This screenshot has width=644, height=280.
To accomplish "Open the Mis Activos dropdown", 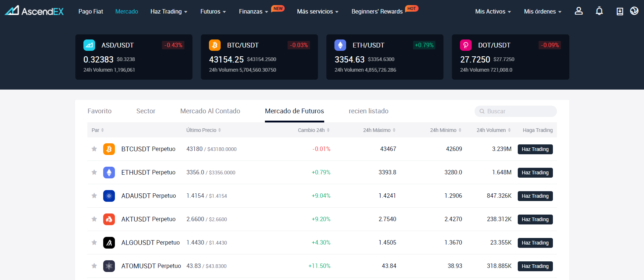I will point(493,12).
